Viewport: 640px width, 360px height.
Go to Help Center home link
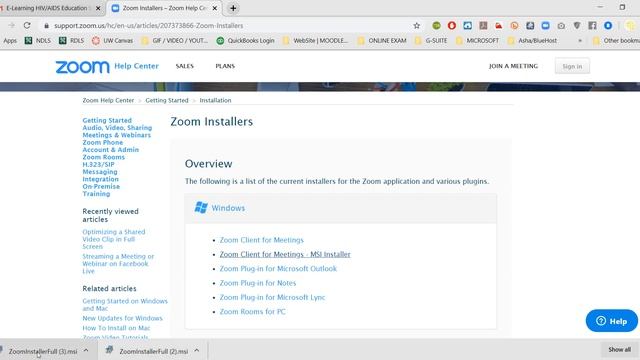(x=136, y=66)
